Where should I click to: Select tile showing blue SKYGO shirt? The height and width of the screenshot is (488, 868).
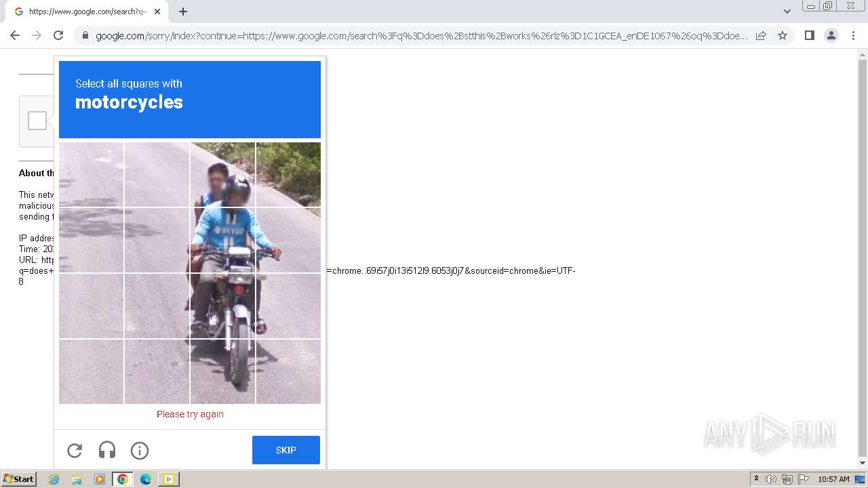[222, 240]
